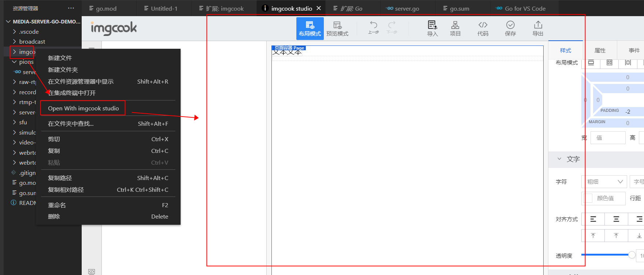Click the 颜色值 color swatch
Viewport: 644px width, 275px height.
[x=588, y=198]
